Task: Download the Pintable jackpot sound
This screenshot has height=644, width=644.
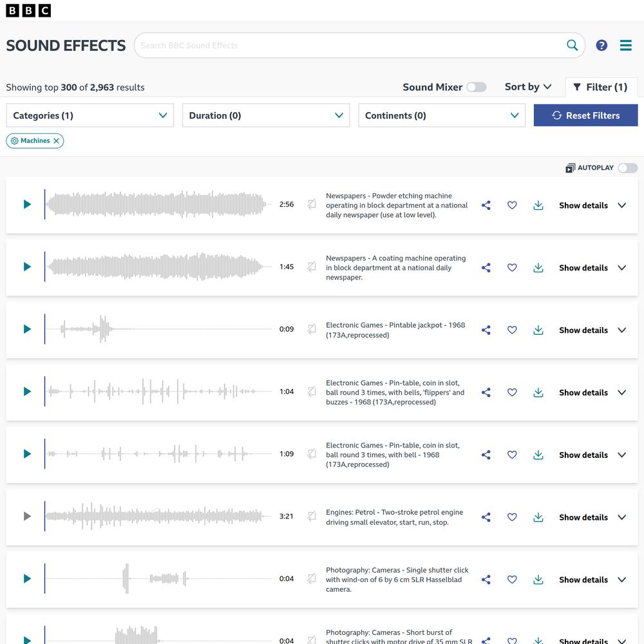Action: [538, 330]
